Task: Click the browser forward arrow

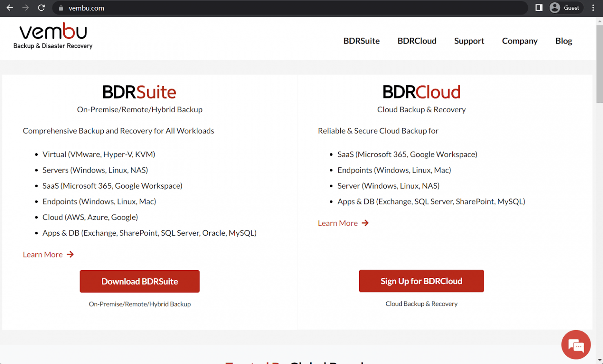Action: coord(25,8)
